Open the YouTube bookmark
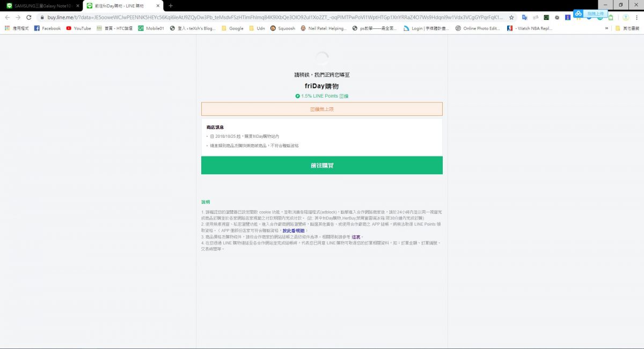 click(78, 28)
